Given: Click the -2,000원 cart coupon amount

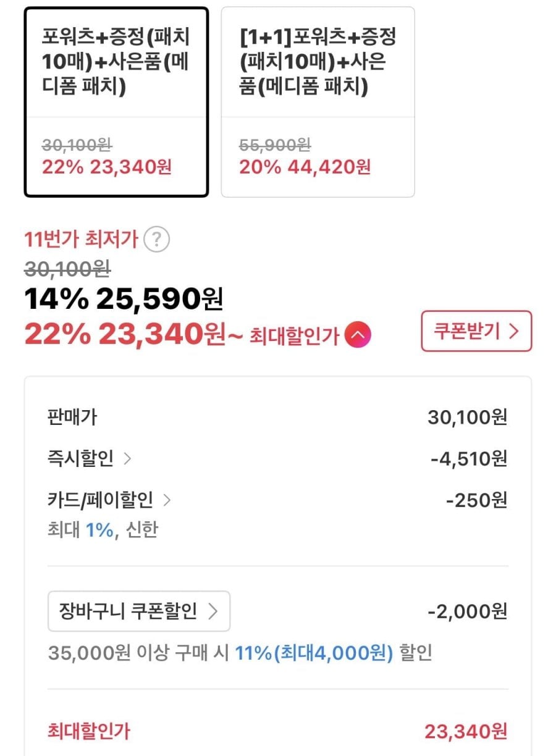Looking at the screenshot, I should pyautogui.click(x=467, y=611).
